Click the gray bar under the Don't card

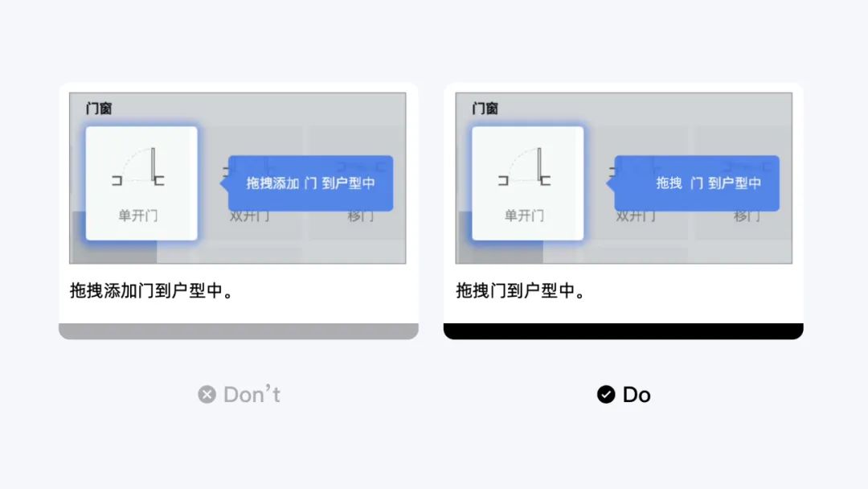coord(239,331)
